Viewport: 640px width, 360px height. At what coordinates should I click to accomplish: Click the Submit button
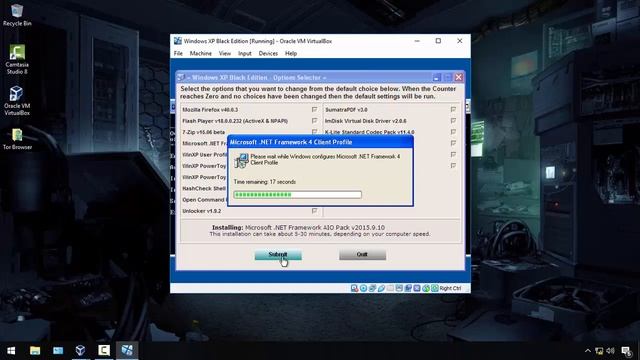click(278, 255)
